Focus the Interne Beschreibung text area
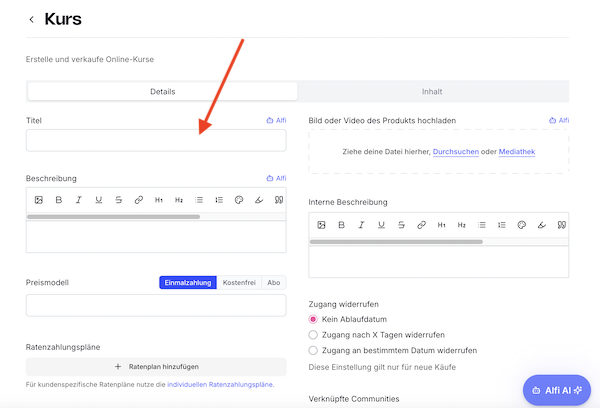 pyautogui.click(x=439, y=262)
